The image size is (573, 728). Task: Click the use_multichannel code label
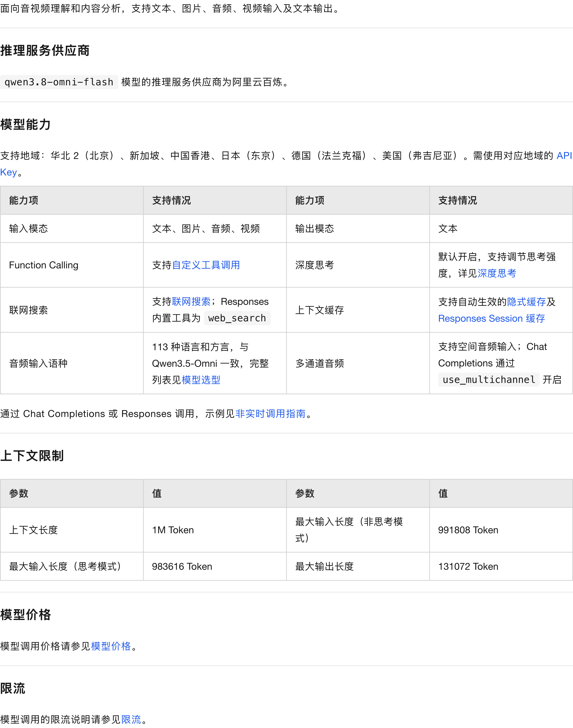pos(489,380)
